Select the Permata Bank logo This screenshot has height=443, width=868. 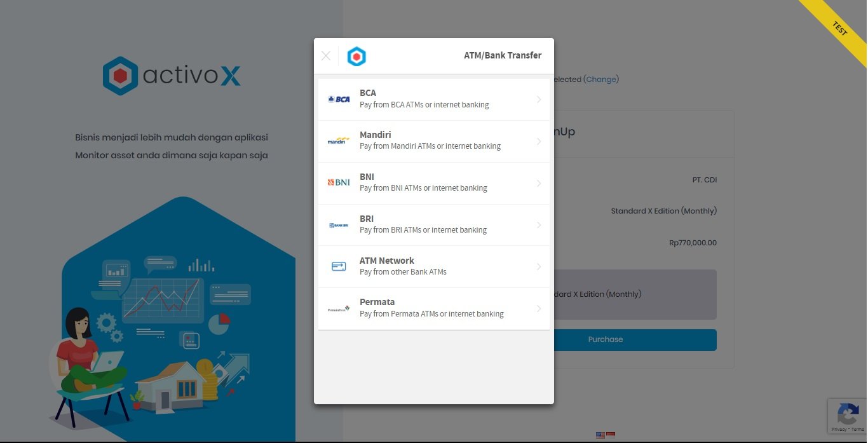coord(339,309)
